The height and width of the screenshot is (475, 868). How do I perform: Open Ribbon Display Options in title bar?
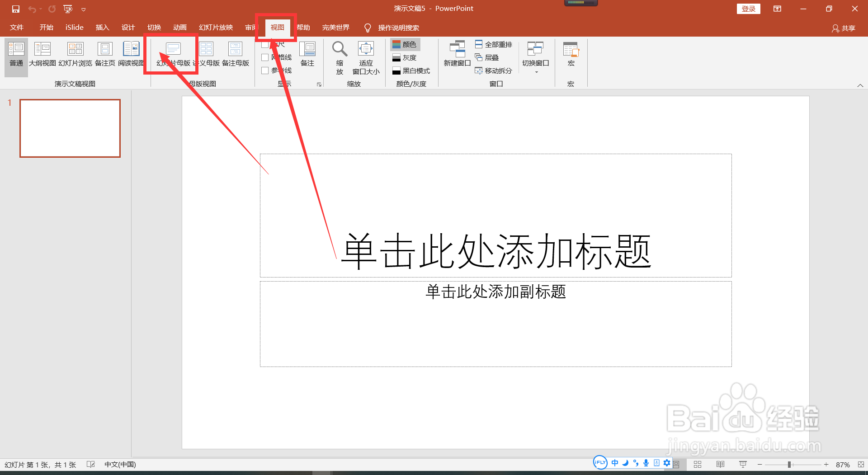tap(777, 9)
